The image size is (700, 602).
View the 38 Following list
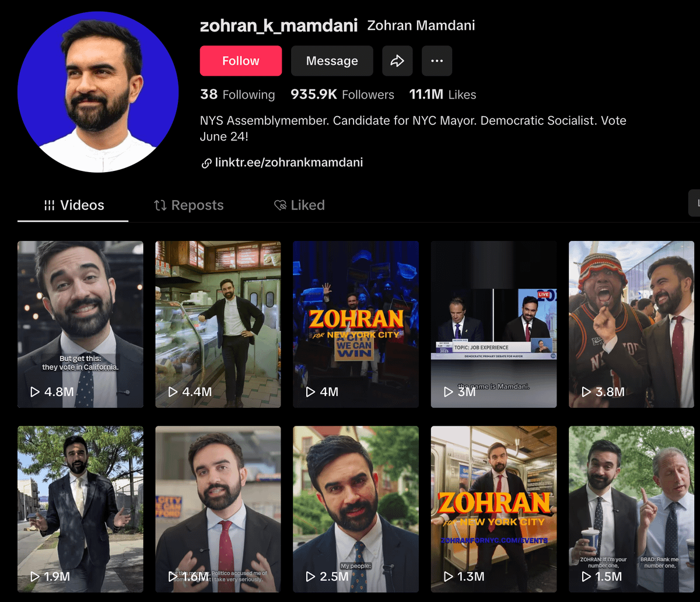coord(237,94)
